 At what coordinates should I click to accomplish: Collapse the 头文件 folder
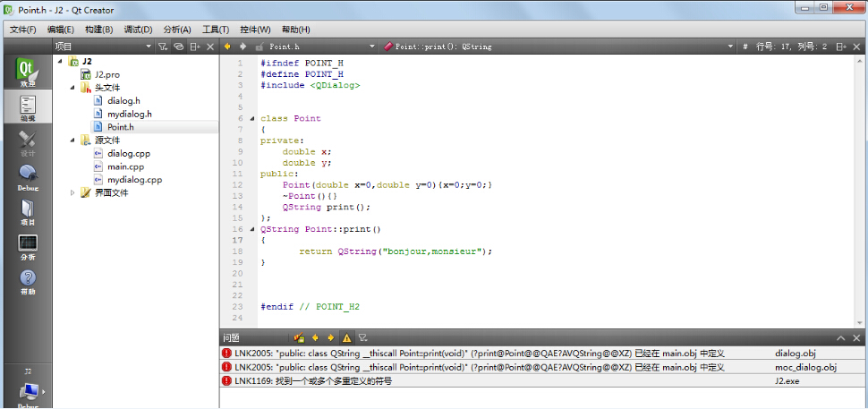coord(73,88)
